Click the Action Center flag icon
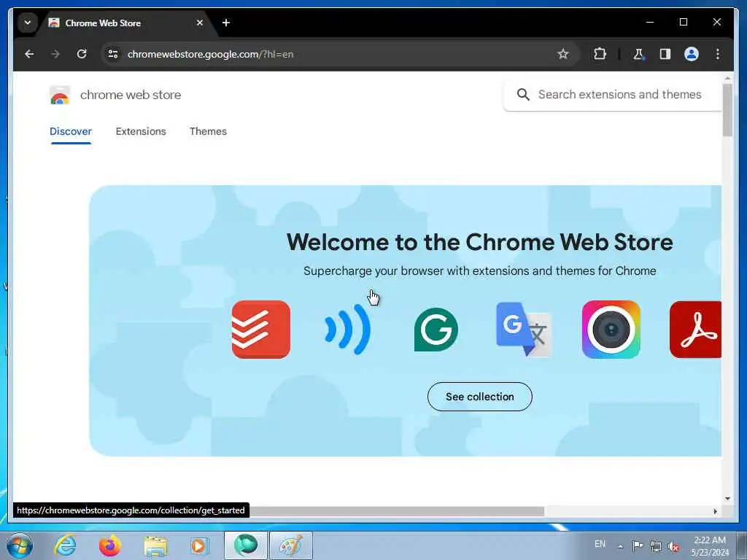Viewport: 747px width, 560px height. (638, 545)
